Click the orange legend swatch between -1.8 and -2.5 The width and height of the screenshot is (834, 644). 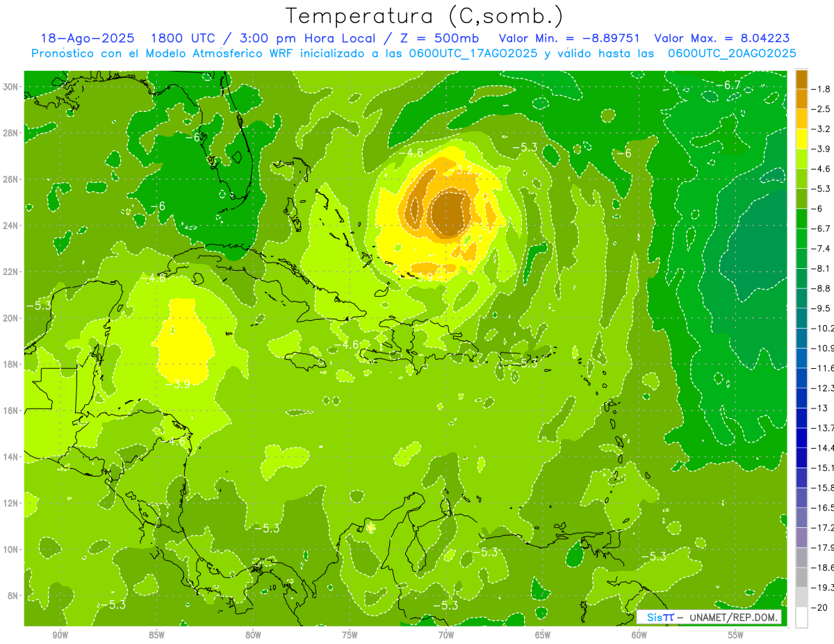pyautogui.click(x=801, y=99)
